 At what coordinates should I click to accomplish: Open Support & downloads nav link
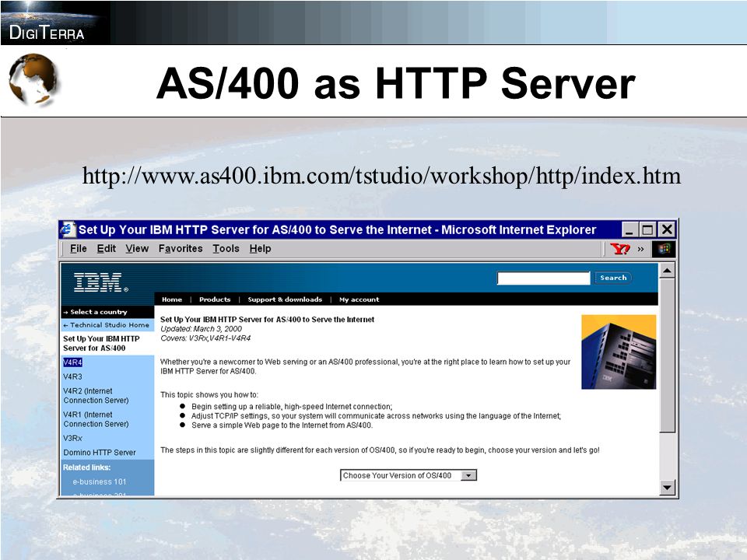(x=285, y=299)
